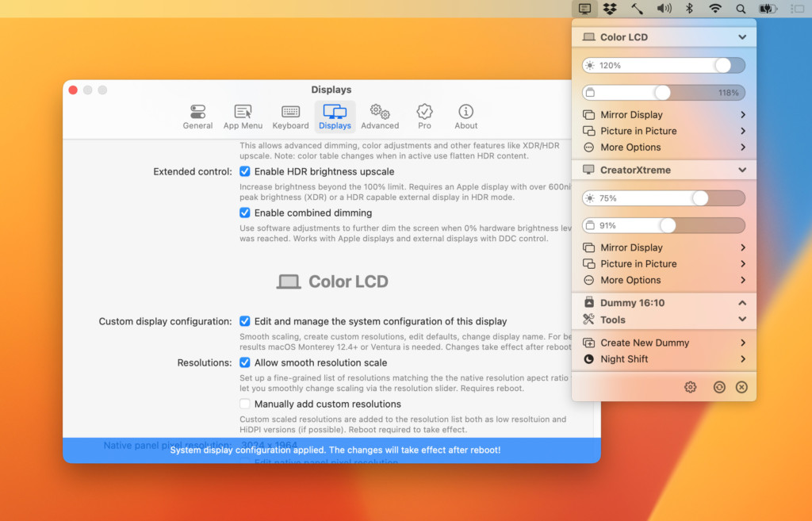This screenshot has width=812, height=521.
Task: Open the General preferences tab
Action: (197, 117)
